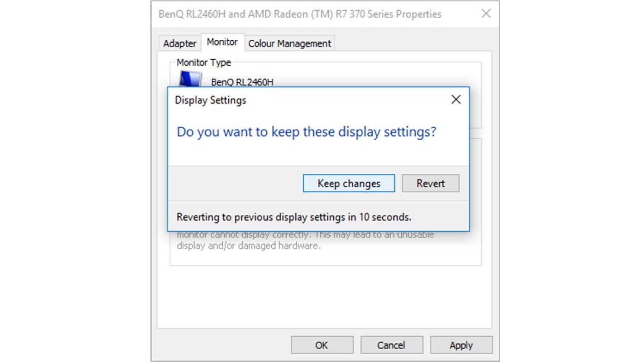
Task: Click Cancel in the Properties window
Action: pyautogui.click(x=391, y=345)
